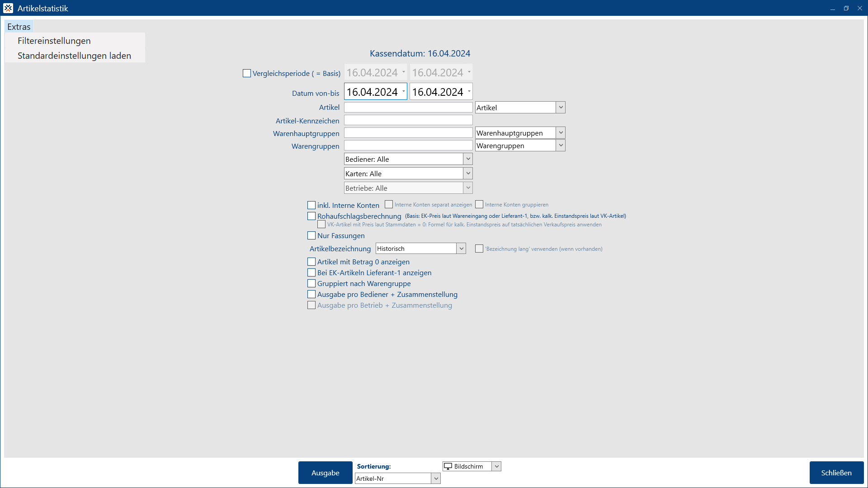The width and height of the screenshot is (868, 488).
Task: Toggle Rohaufschlagsberechnung checkbox
Action: [x=311, y=216]
